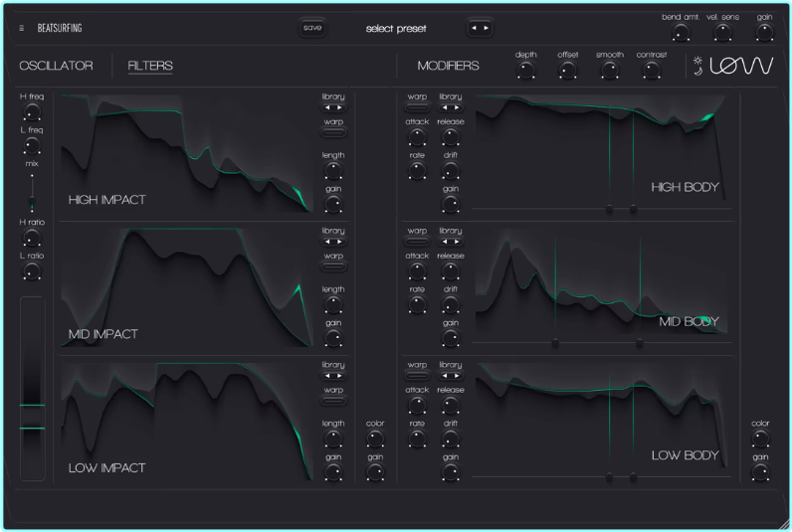Viewport: 792px width, 532px height.
Task: Switch to the Filters tab
Action: tap(150, 67)
